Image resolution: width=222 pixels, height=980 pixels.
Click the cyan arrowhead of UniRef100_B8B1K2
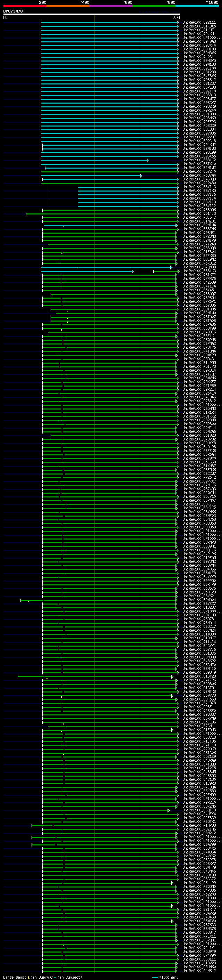(148, 160)
